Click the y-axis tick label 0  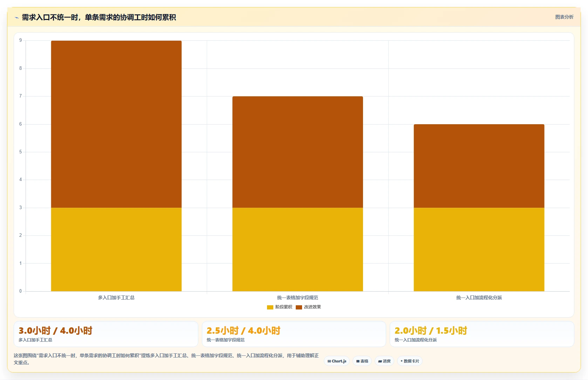tap(21, 291)
